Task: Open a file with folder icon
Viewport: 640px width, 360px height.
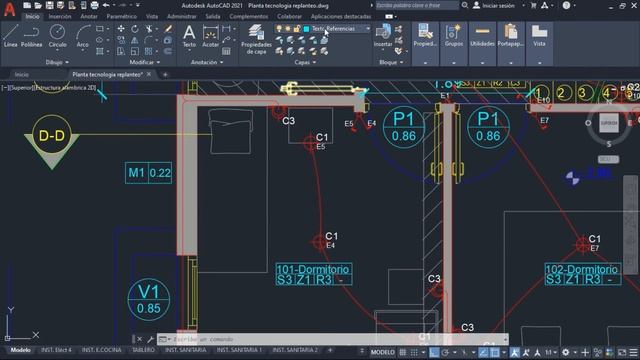Action: (38, 5)
